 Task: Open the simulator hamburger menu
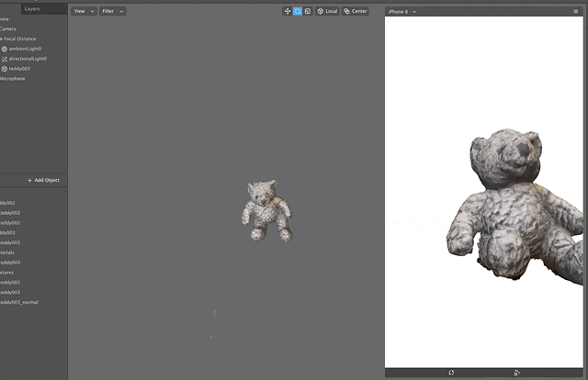[576, 11]
